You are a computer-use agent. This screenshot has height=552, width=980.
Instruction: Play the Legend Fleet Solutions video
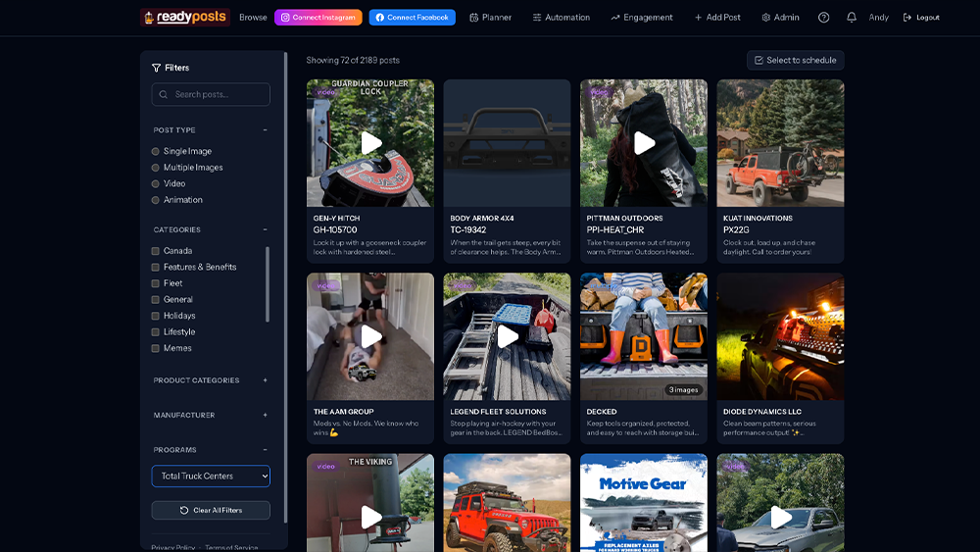(x=507, y=336)
